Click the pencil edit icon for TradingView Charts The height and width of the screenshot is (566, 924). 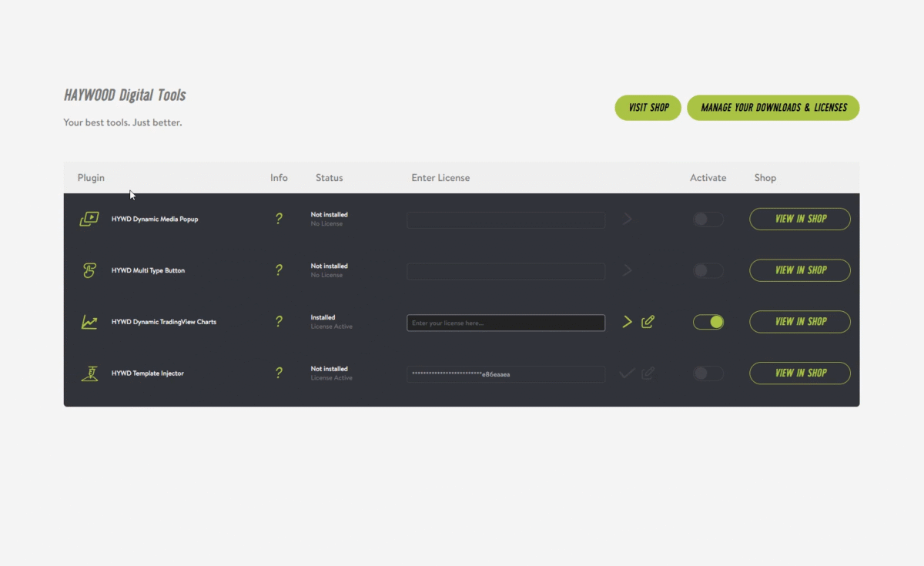[647, 322]
